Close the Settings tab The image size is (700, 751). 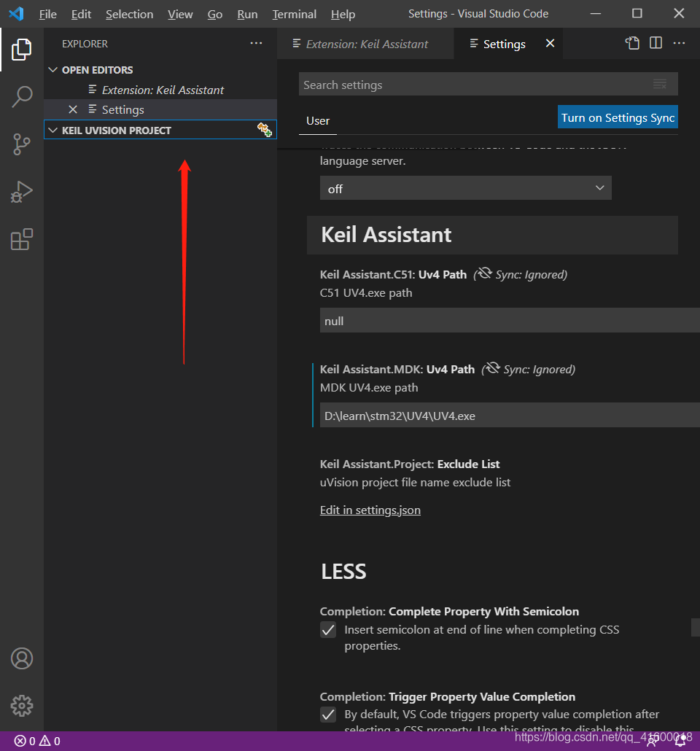click(550, 44)
